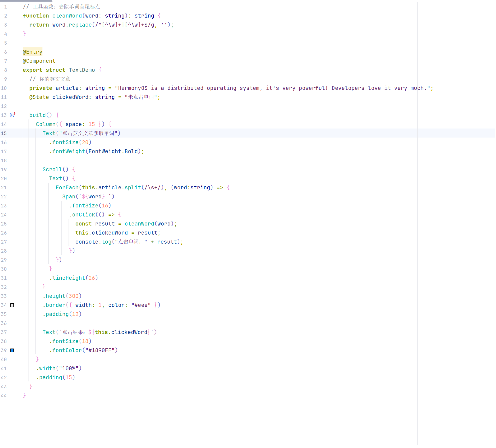Click the Text("点击英文文章获取单词") line
The width and height of the screenshot is (496, 448).
81,133
